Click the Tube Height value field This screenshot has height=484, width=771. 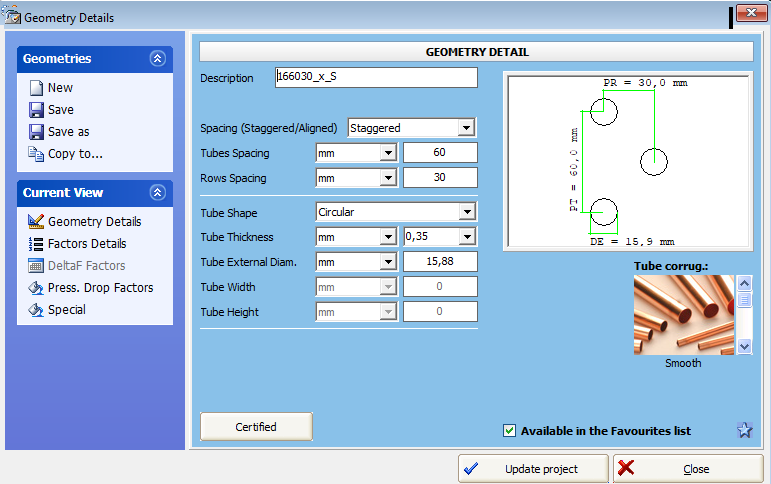[440, 311]
